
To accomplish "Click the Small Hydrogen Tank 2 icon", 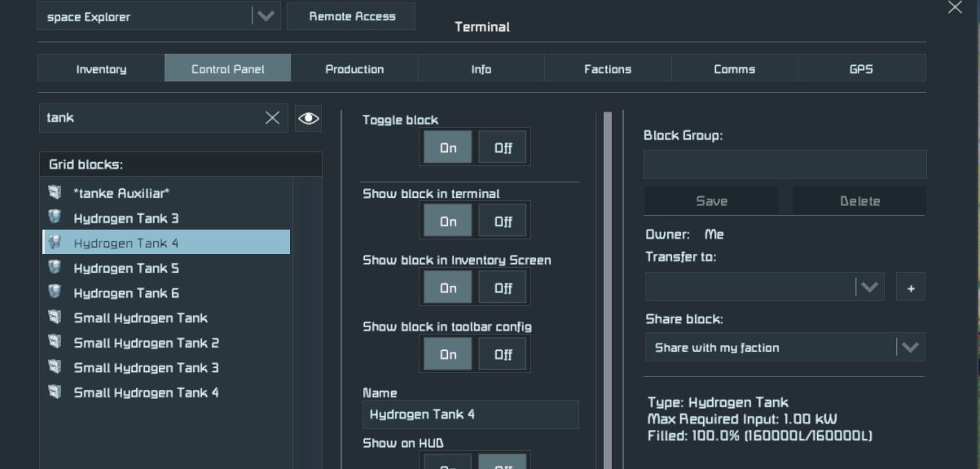I will click(x=55, y=342).
